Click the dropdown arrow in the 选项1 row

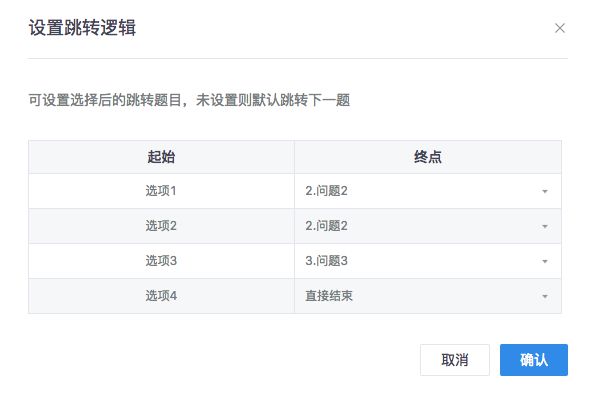point(545,191)
